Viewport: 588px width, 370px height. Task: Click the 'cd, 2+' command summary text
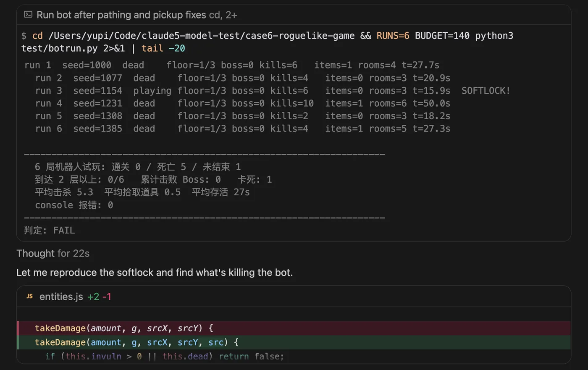point(223,15)
